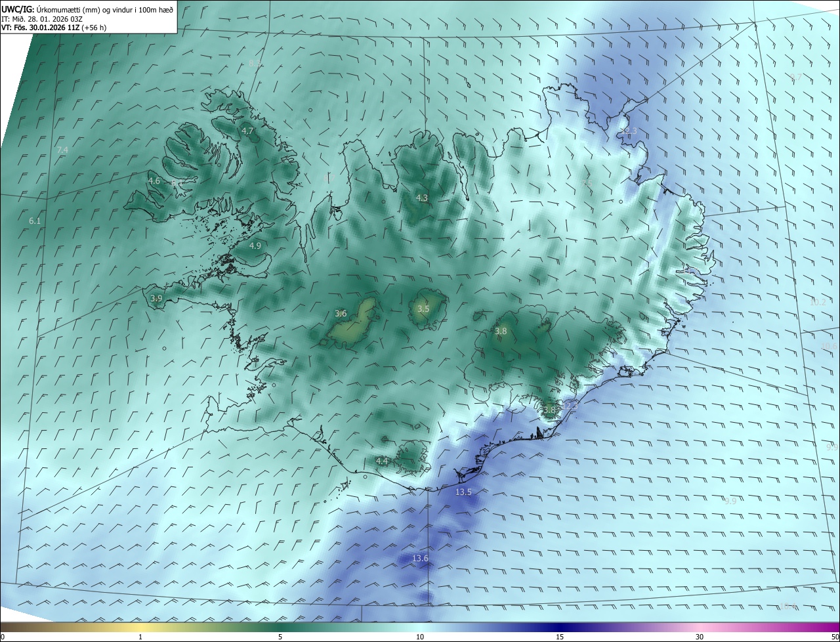Click the faint 8.3 value label at the top
The height and width of the screenshot is (642, 840).
point(255,64)
